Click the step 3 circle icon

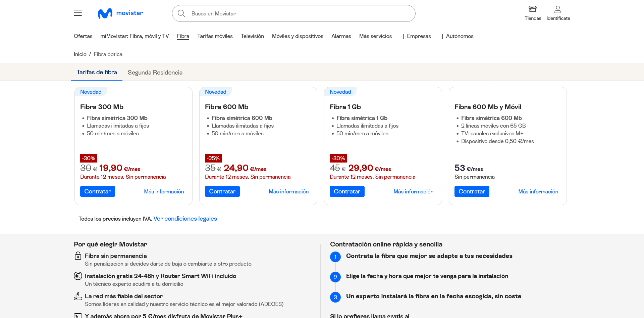pyautogui.click(x=335, y=297)
